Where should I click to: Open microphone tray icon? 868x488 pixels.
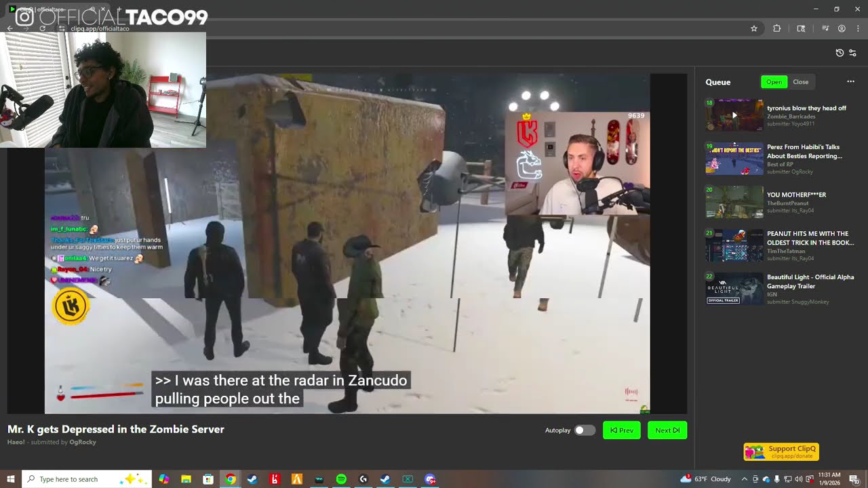777,479
